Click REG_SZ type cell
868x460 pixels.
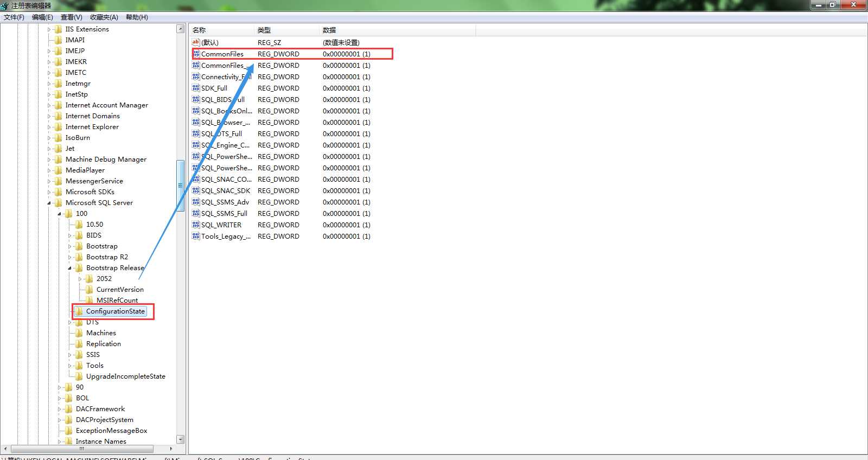[269, 42]
